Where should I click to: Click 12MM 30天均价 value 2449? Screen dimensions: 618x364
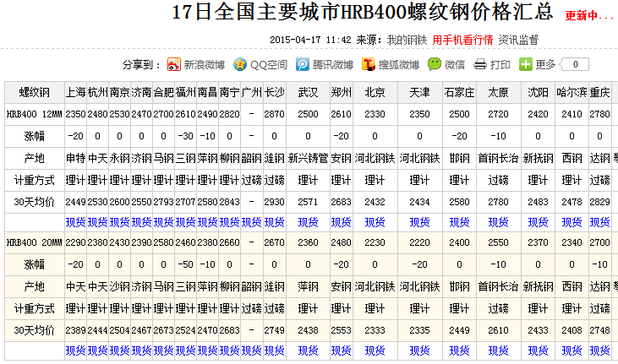75,202
